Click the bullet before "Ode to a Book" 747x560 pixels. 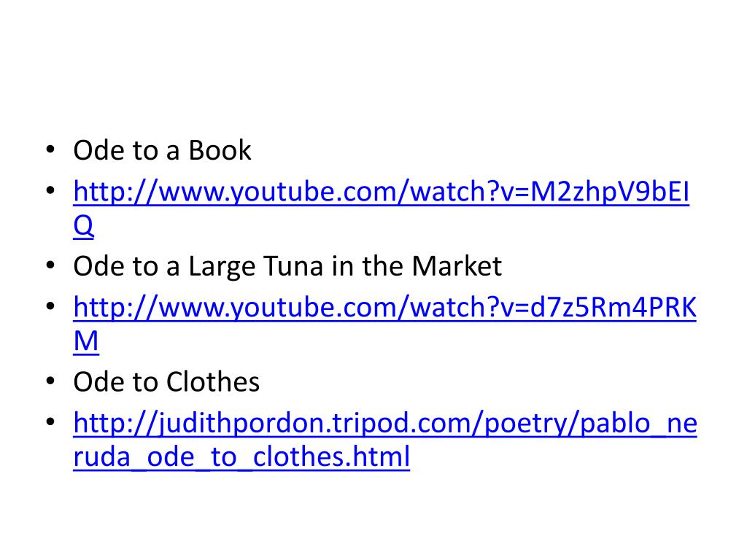click(x=50, y=150)
